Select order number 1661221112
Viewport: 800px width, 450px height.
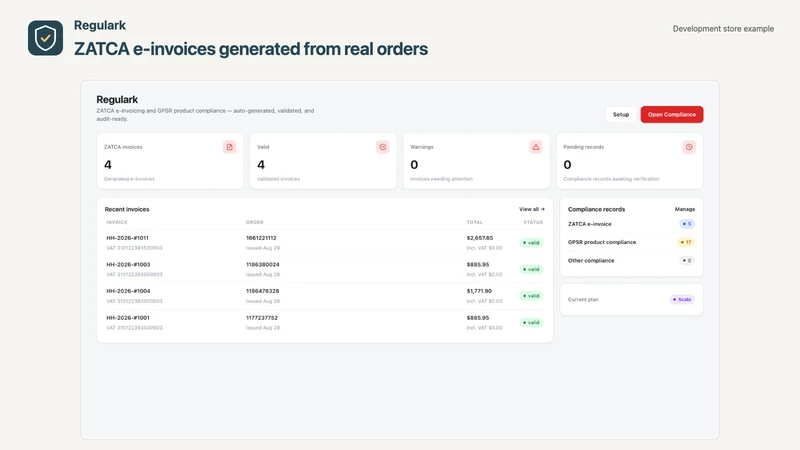261,238
